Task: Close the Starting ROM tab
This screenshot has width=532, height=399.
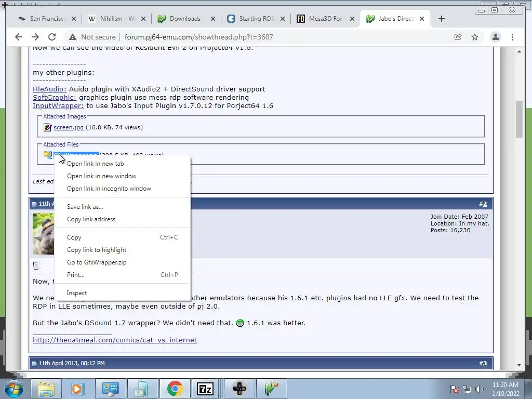Action: pos(282,19)
